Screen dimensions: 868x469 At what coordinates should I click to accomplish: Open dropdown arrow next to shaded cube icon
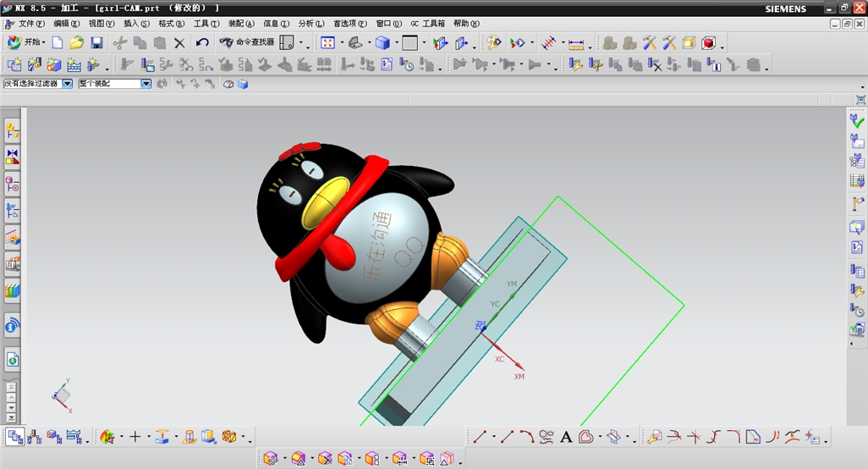397,43
